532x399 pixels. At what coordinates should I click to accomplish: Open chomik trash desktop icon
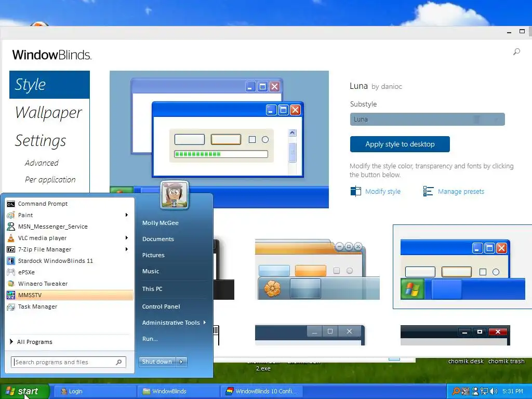506,361
